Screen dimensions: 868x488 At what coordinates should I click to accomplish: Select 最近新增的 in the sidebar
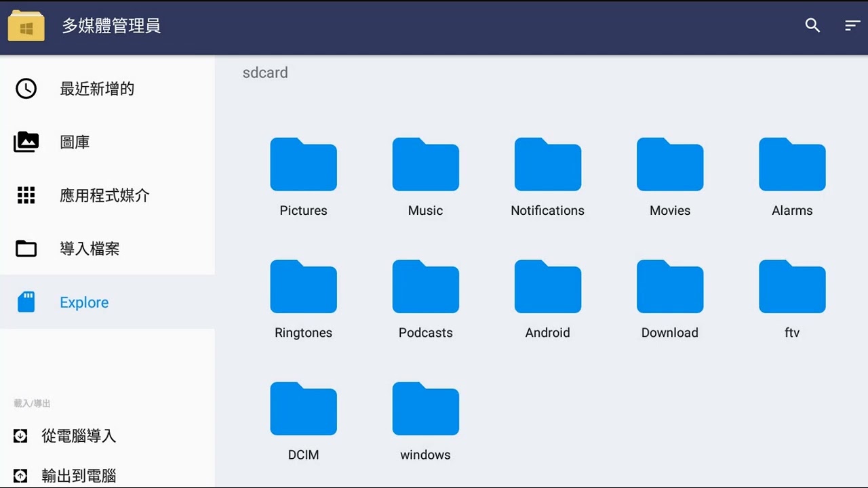point(107,89)
